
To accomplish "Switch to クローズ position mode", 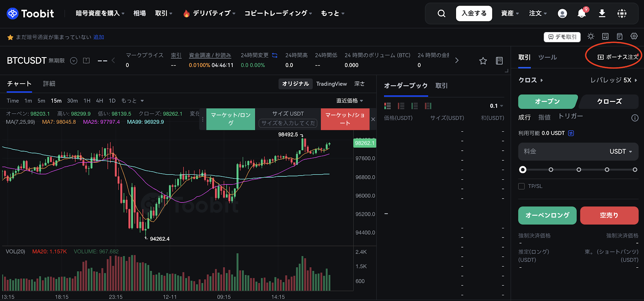I will 609,102.
